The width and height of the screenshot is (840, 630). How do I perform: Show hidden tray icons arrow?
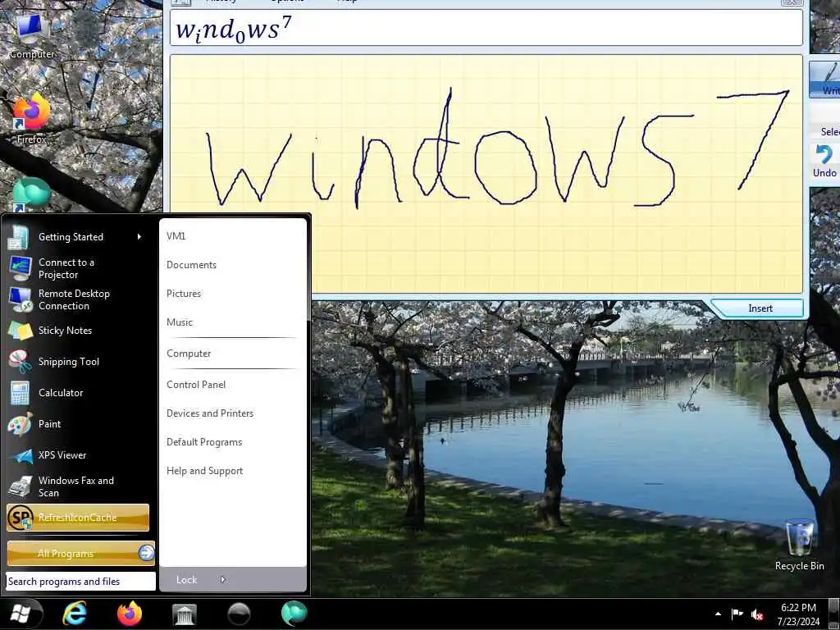(718, 614)
